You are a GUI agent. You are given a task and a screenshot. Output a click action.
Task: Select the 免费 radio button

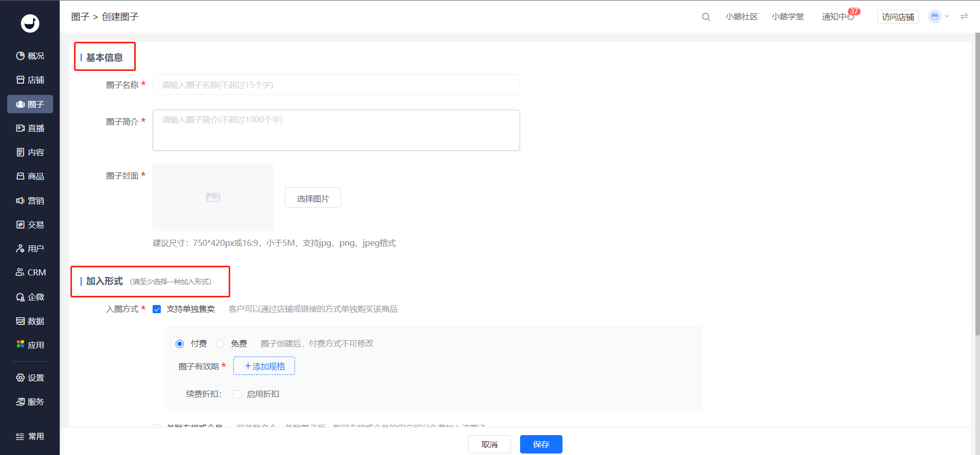tap(220, 344)
